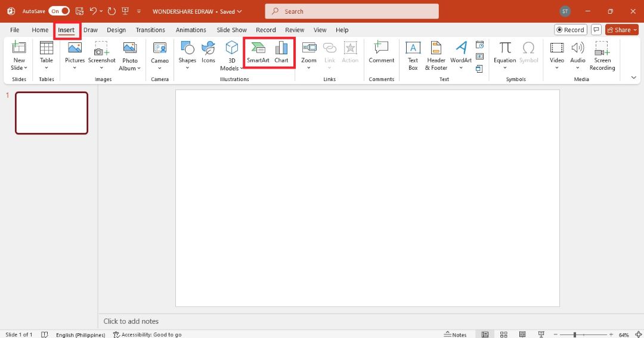
Task: Undo the last action
Action: click(93, 11)
